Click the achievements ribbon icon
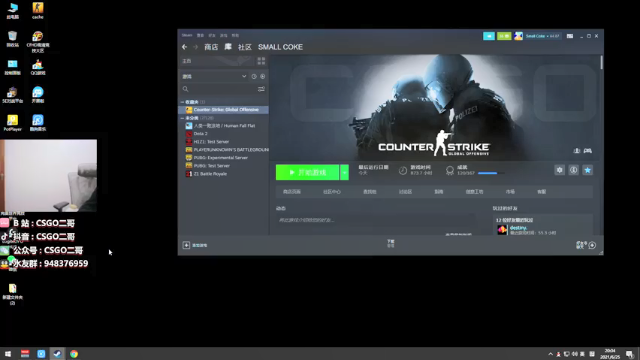Image resolution: width=640 pixels, height=360 pixels. [x=450, y=171]
